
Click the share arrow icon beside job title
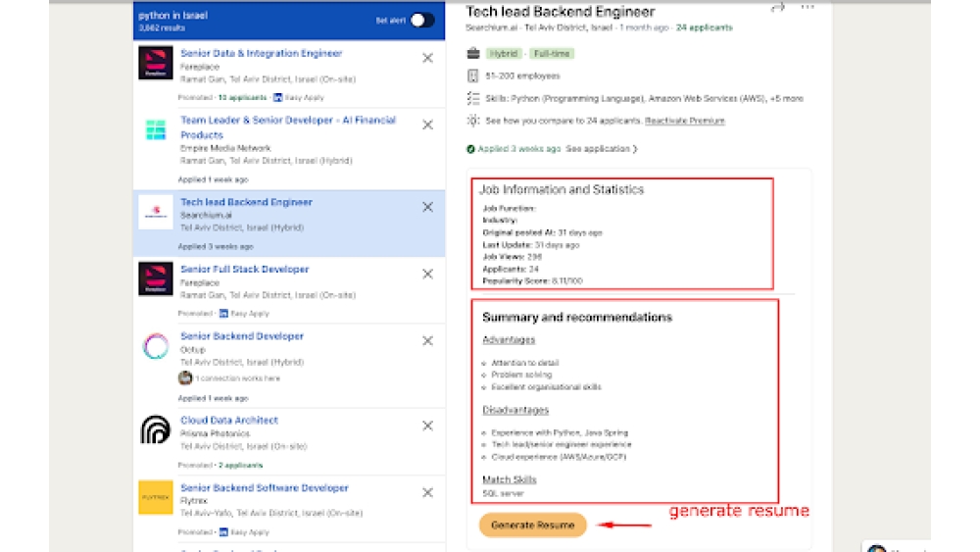pyautogui.click(x=777, y=8)
